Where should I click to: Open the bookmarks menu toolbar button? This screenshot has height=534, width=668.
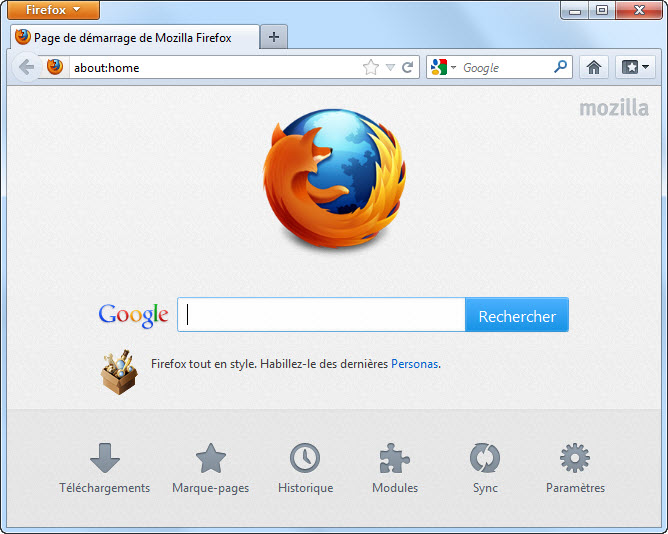click(635, 67)
